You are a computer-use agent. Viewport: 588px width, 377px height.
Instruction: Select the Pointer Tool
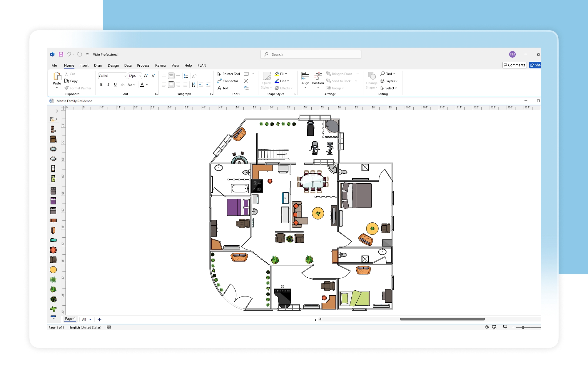228,74
